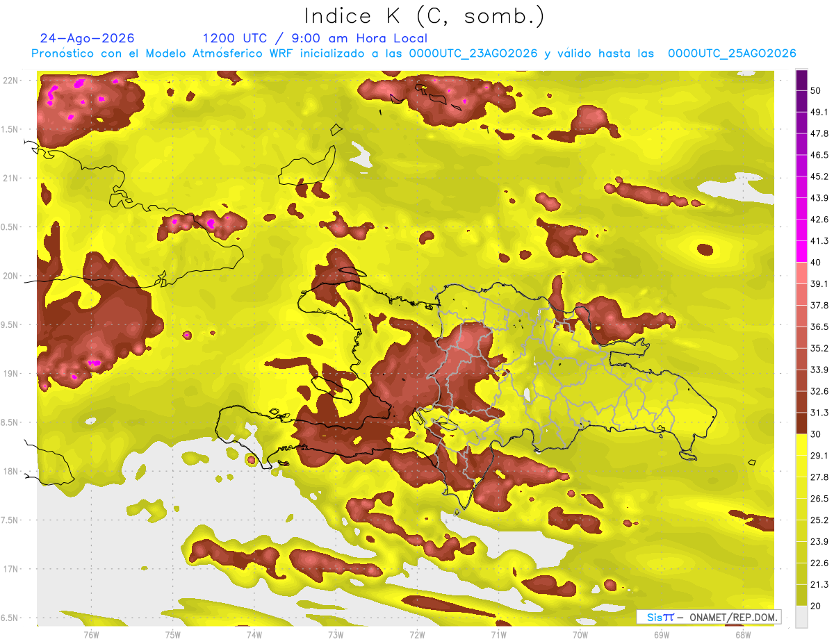Click the colorbar value "37.8"

819,306
